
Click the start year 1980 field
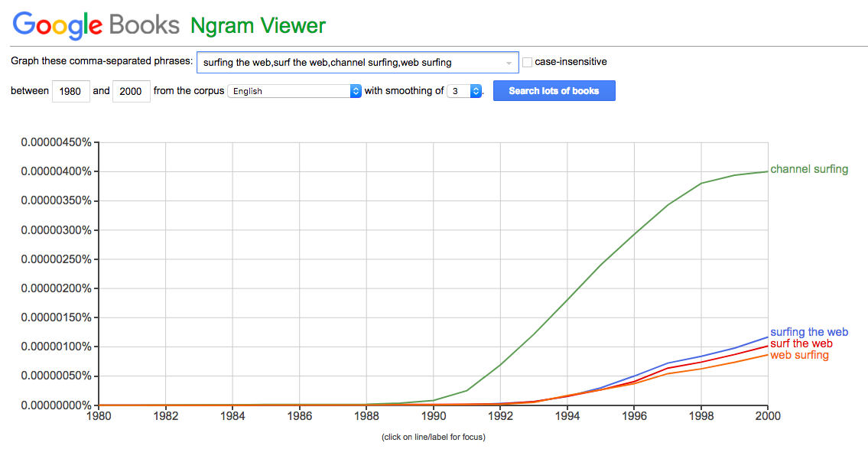71,91
